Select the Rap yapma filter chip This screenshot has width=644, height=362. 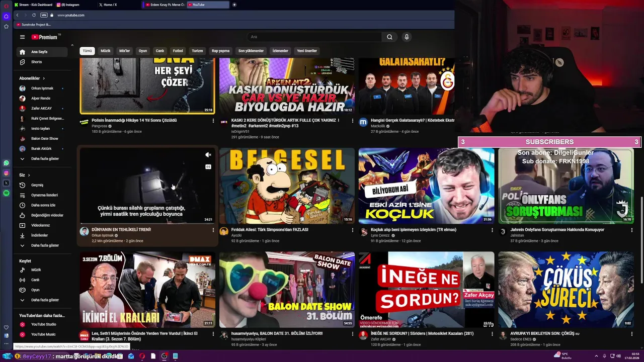tap(220, 51)
